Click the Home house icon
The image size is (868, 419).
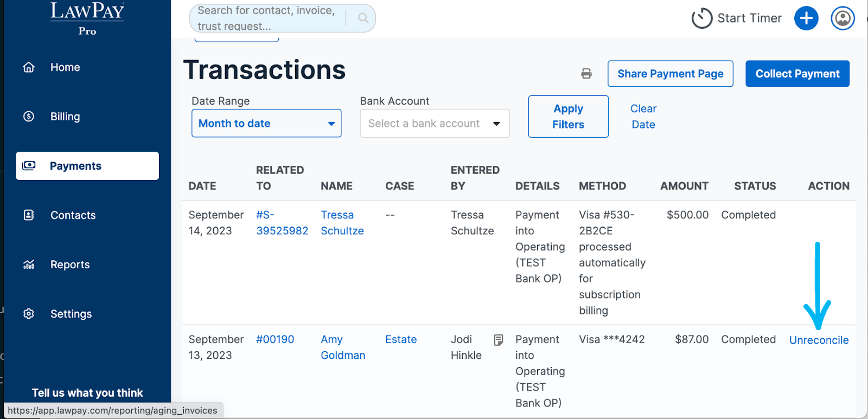coord(29,67)
